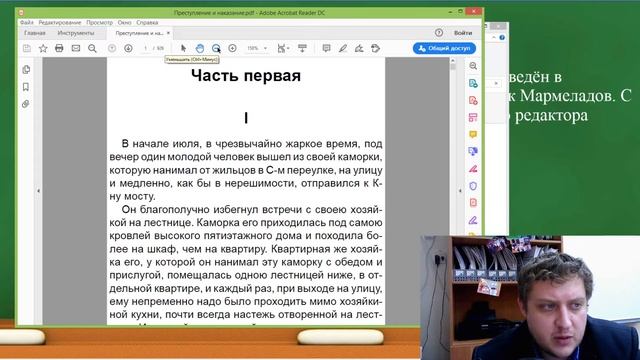Print the document using printer icon
640x360 pixels.
pyautogui.click(x=59, y=48)
